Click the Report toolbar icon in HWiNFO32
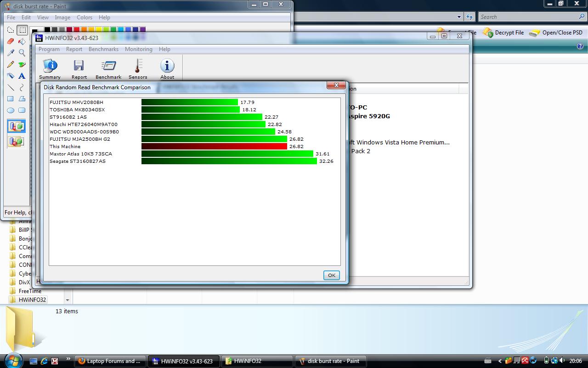The width and height of the screenshot is (588, 368). (79, 69)
